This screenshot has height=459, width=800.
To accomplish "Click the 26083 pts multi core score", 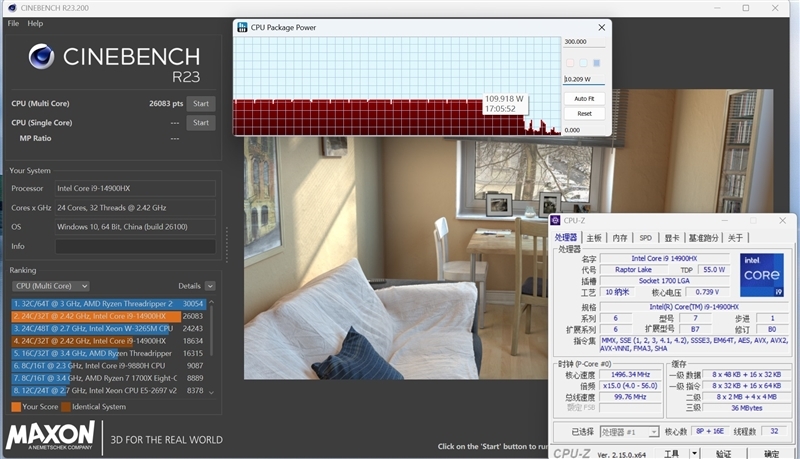I will pyautogui.click(x=166, y=104).
